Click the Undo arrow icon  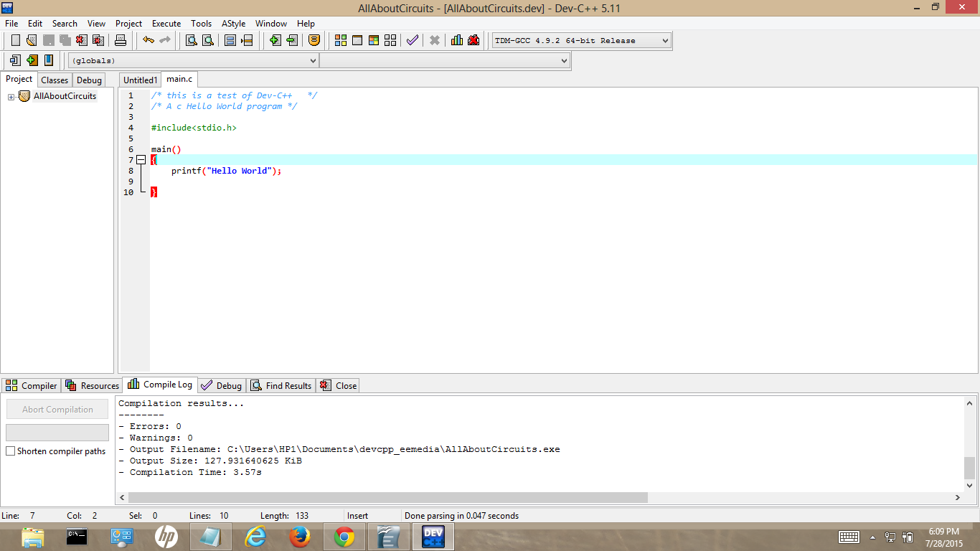(148, 40)
